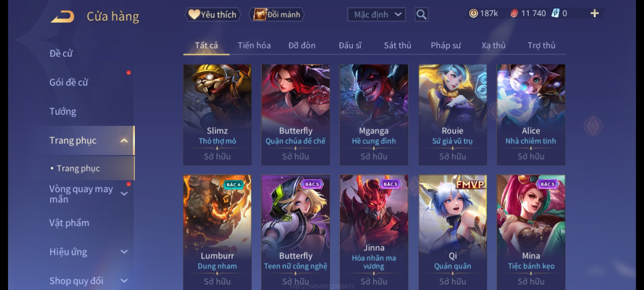
Task: Open Mganga Hề cung đình skin card
Action: tap(374, 115)
